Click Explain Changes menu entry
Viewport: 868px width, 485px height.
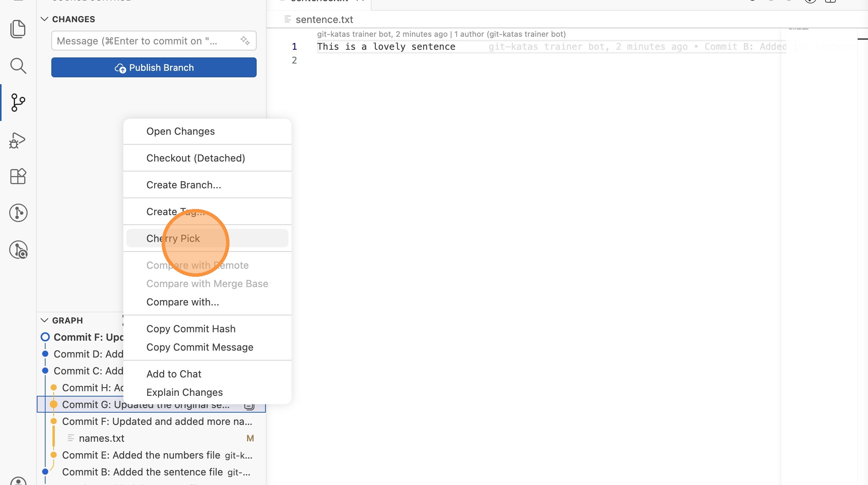click(x=184, y=392)
